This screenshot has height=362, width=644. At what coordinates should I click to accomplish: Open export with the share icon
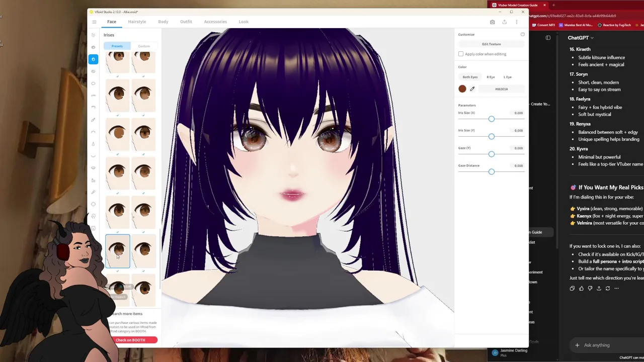(504, 22)
